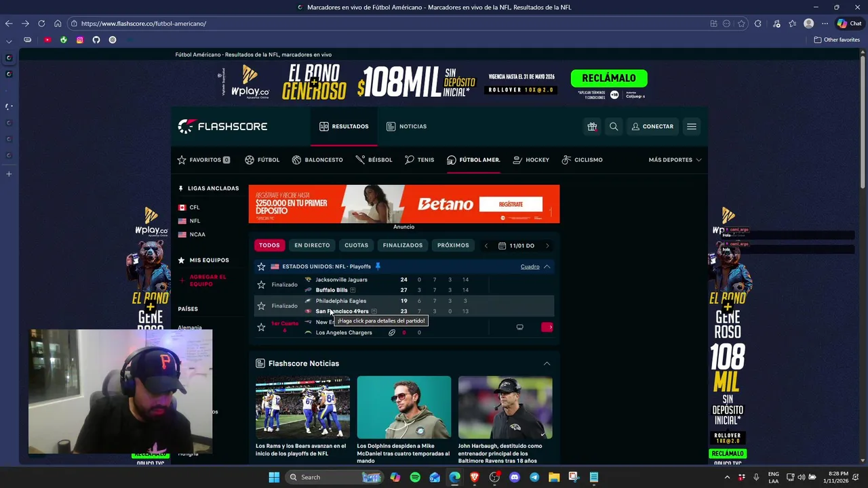The width and height of the screenshot is (868, 488).
Task: Open the Flashscore search icon
Action: (x=614, y=127)
